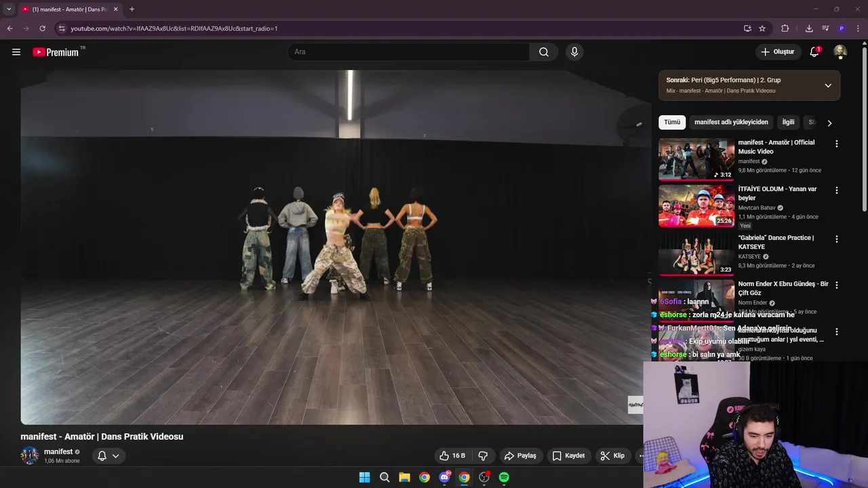868x488 pixels.
Task: Open Chrome media controls icon
Action: pos(825,28)
